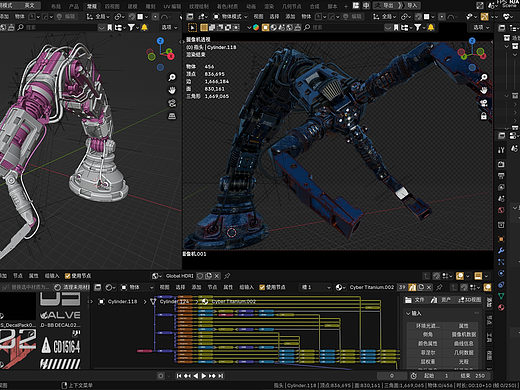Click the 起始 start frame field
520x390 pixels.
pos(436,376)
